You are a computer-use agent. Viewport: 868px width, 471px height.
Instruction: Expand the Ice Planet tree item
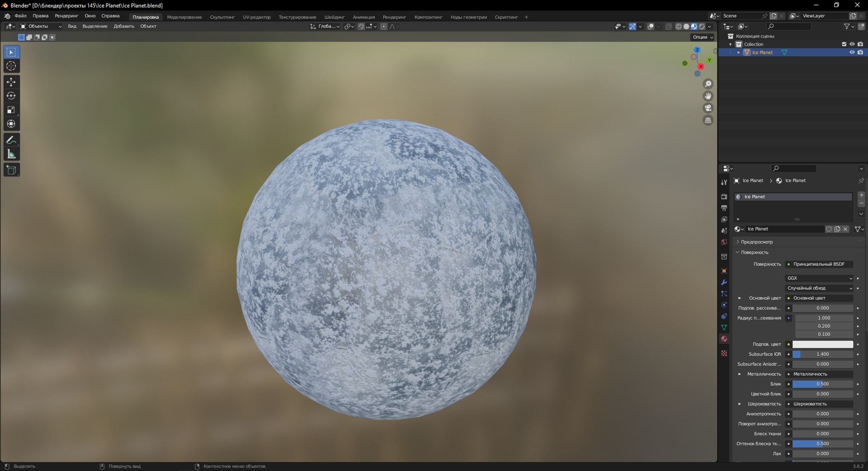pyautogui.click(x=739, y=52)
